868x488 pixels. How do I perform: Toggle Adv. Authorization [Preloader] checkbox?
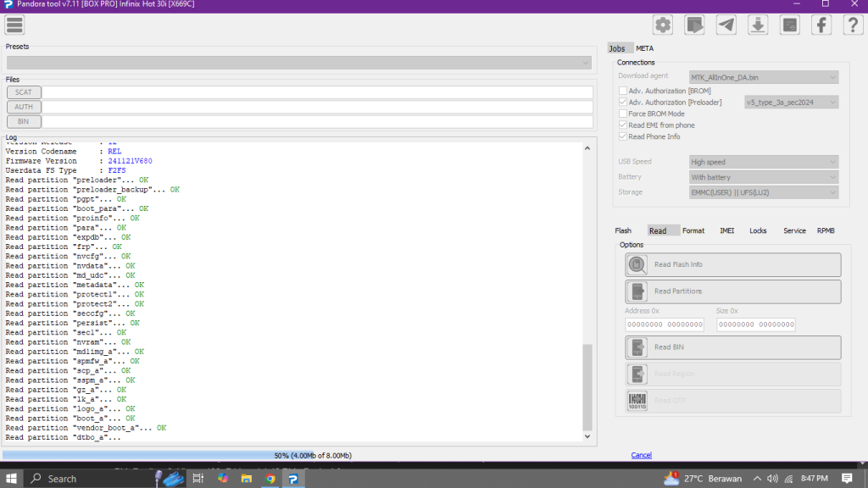(623, 103)
